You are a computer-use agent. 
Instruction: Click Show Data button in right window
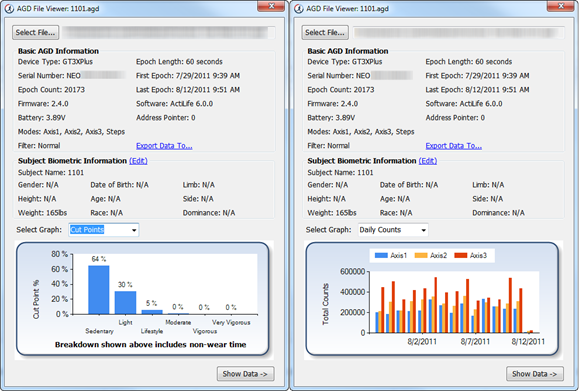tap(535, 374)
